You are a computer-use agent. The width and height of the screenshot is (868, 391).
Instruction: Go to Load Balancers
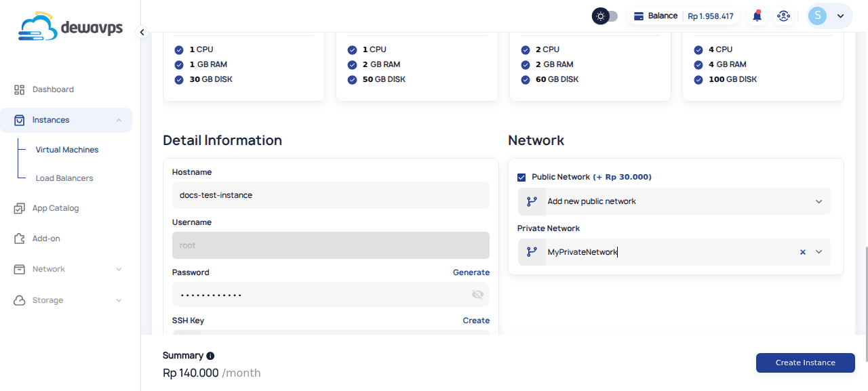click(64, 178)
